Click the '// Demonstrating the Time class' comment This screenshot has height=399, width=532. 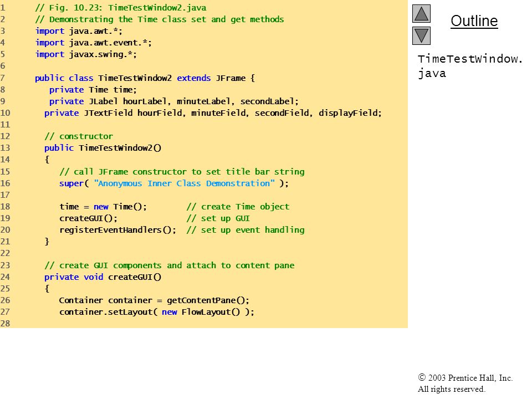point(160,19)
